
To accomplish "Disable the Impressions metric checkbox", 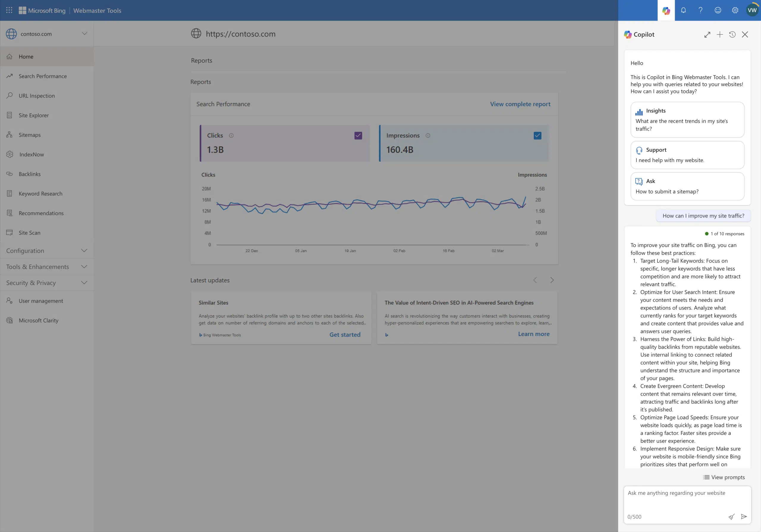I will 537,135.
